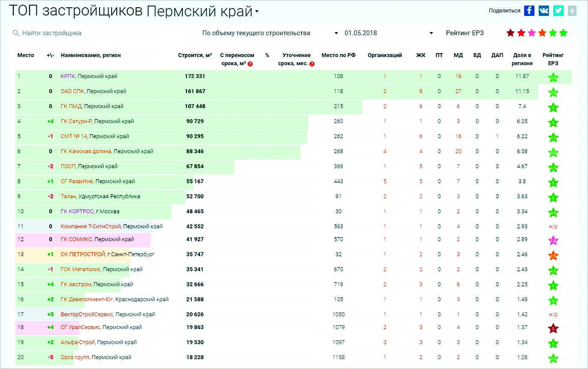Filter by magenta rating star
The image size is (588, 369).
click(532, 33)
